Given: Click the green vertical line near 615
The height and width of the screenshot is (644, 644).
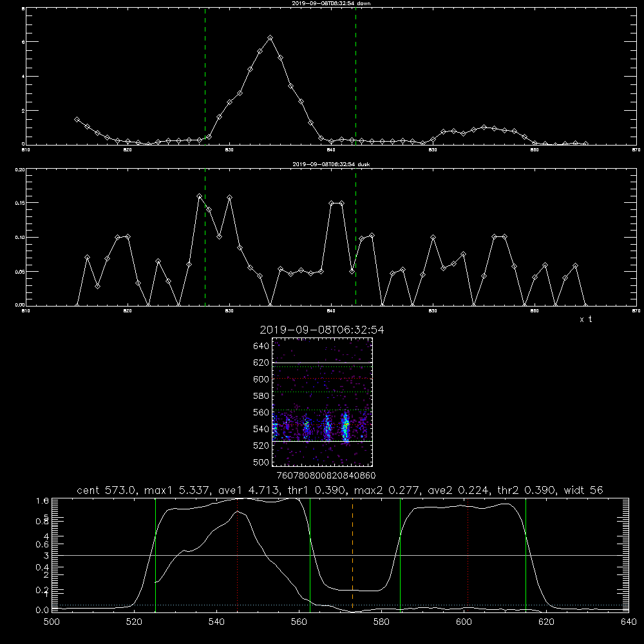Looking at the screenshot, I should tap(526, 555).
